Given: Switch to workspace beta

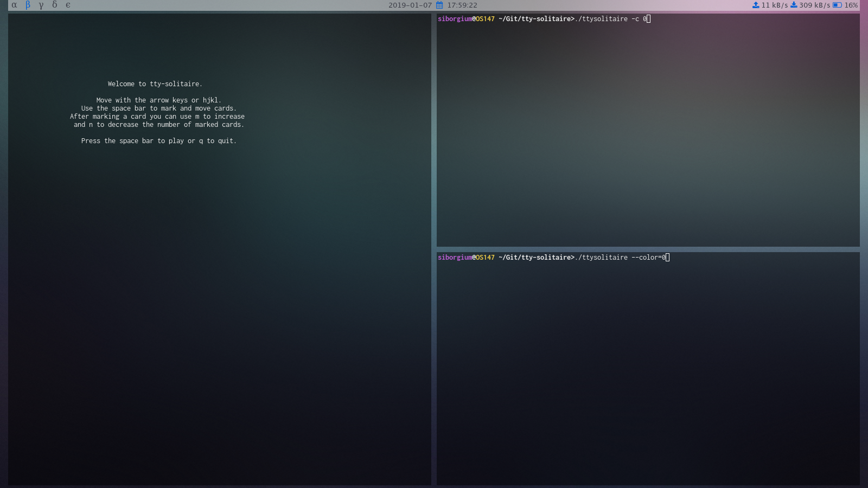Looking at the screenshot, I should tap(28, 5).
